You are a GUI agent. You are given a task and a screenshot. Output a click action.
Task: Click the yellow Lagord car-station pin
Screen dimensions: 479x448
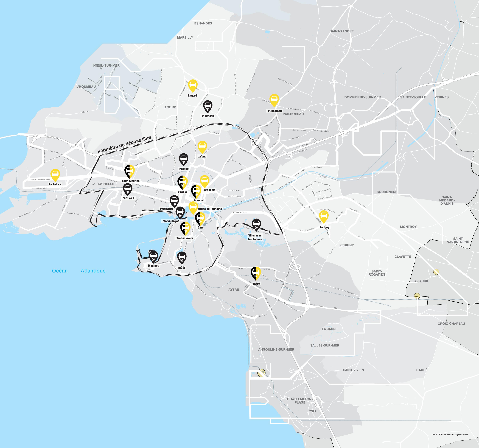click(192, 86)
